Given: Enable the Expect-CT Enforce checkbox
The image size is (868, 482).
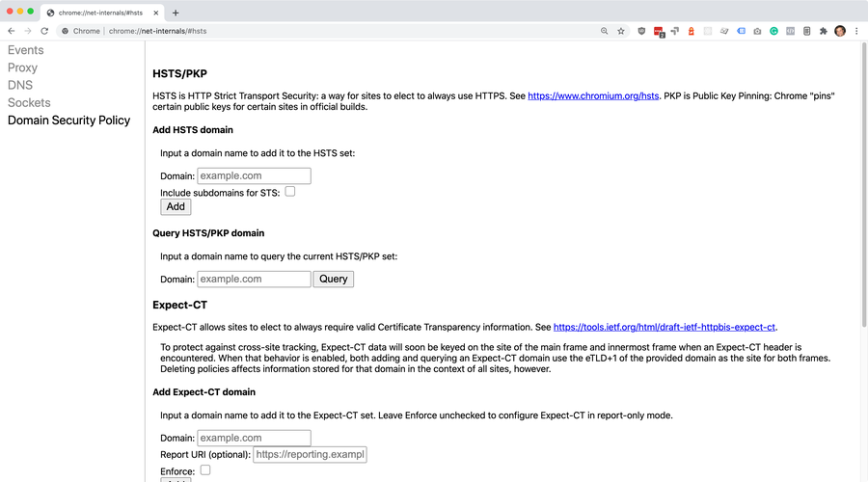Looking at the screenshot, I should click(204, 470).
